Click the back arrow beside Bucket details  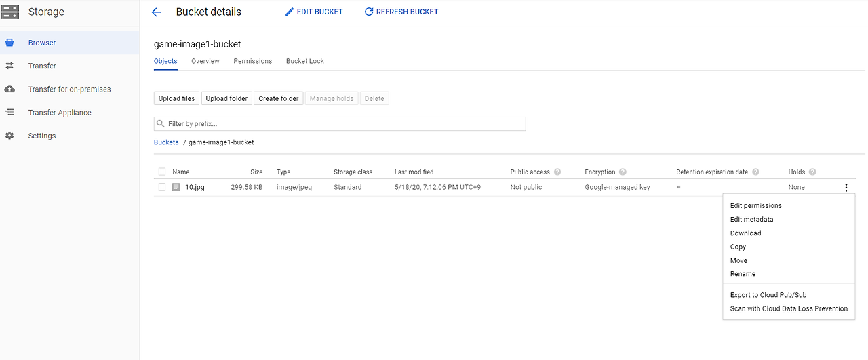[157, 12]
